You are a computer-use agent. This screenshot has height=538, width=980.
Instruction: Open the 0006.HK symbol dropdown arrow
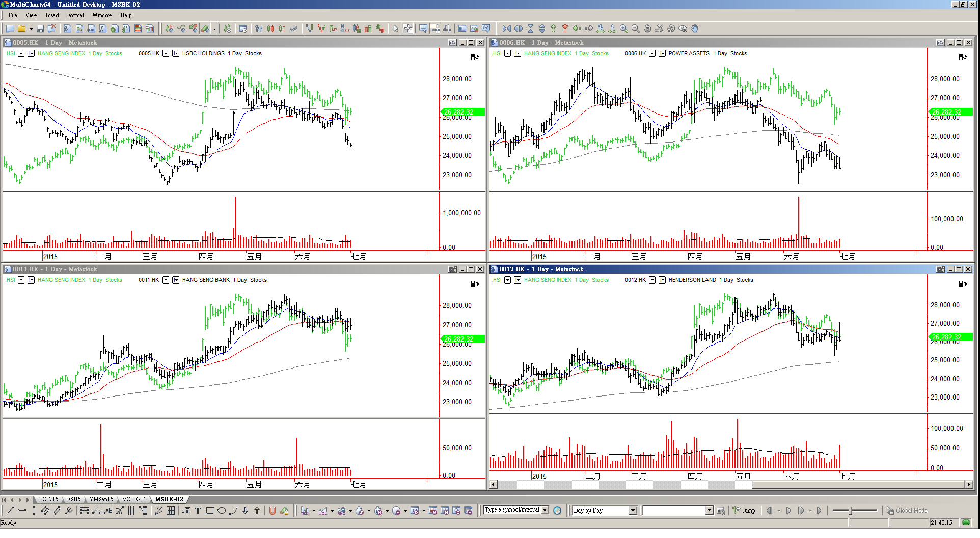652,53
